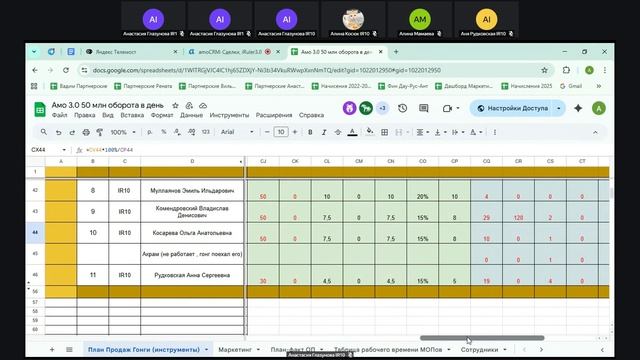Open the three-dot more toolbar options
This screenshot has width=640, height=360.
(495, 132)
